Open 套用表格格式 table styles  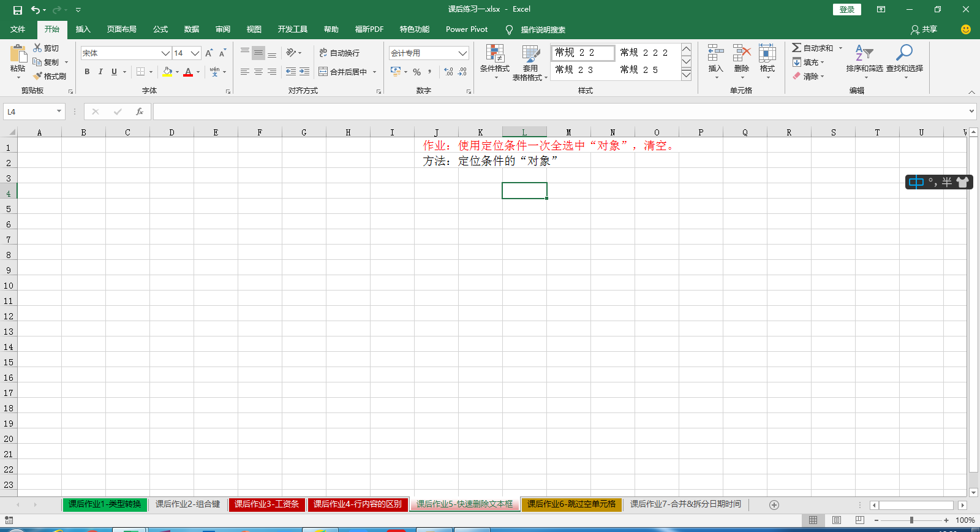coord(530,62)
